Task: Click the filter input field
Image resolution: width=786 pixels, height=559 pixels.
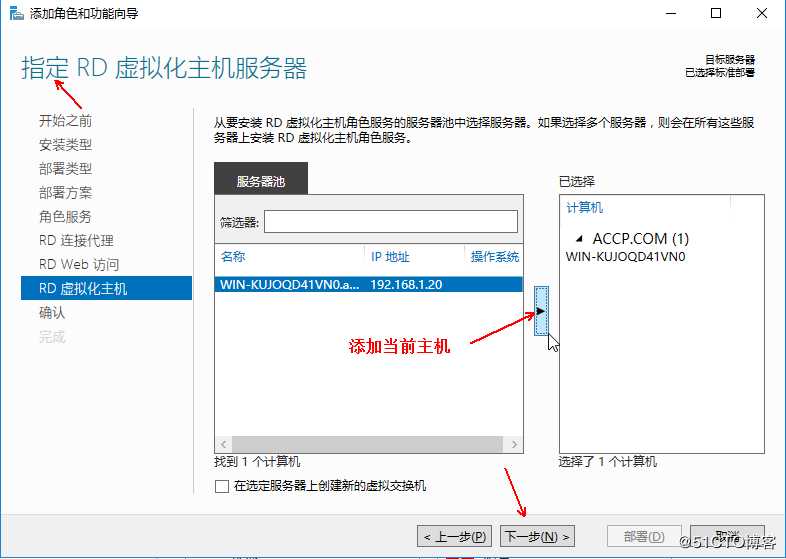Action: tap(390, 222)
